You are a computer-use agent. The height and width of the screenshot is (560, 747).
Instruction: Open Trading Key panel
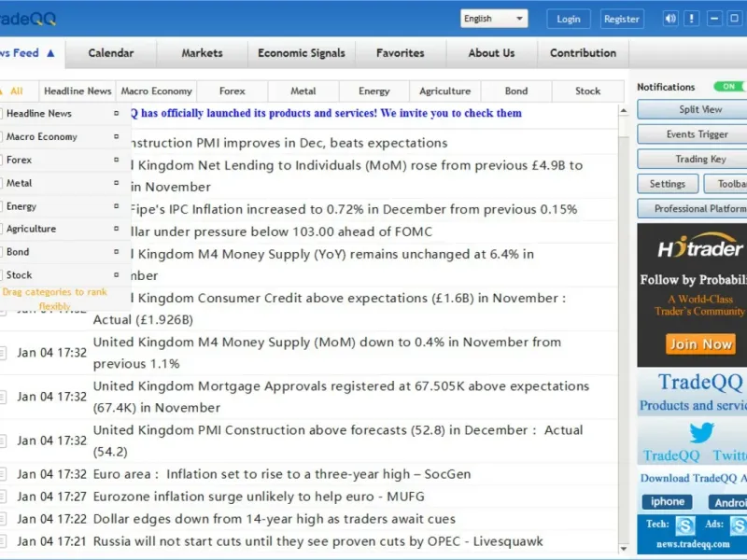(x=694, y=159)
